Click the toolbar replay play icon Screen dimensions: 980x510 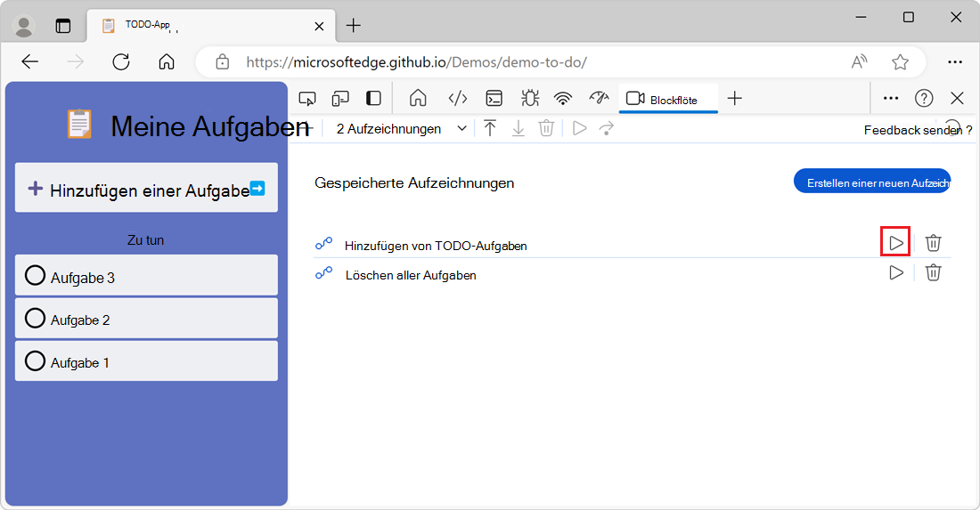579,128
